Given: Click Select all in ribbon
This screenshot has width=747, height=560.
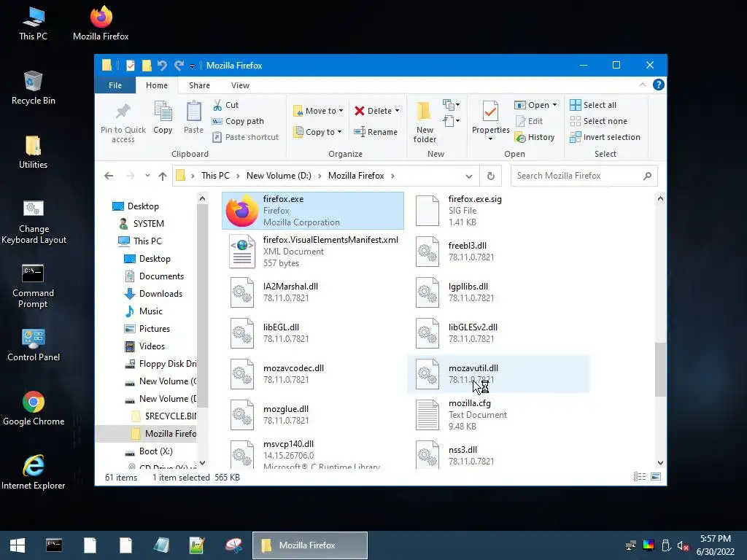Looking at the screenshot, I should point(593,105).
